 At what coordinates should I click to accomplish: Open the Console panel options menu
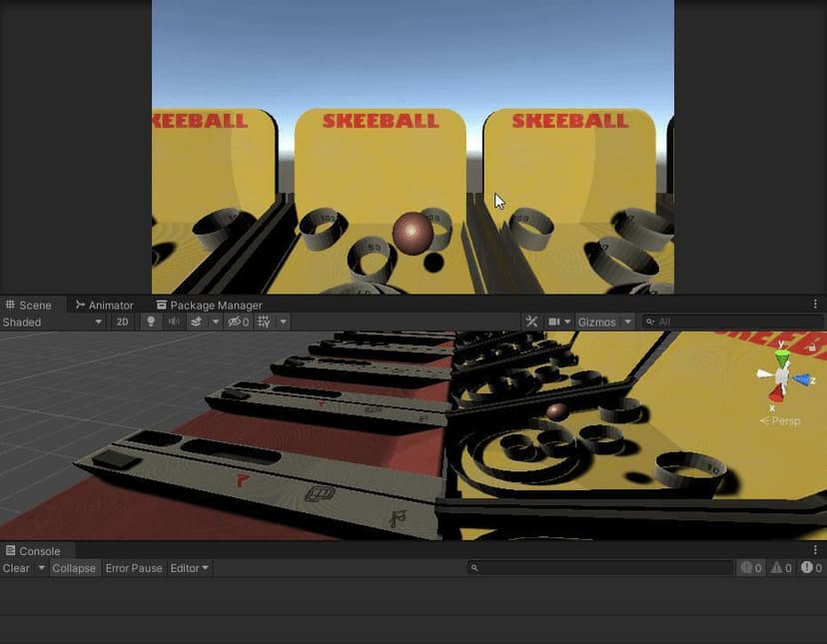[815, 550]
